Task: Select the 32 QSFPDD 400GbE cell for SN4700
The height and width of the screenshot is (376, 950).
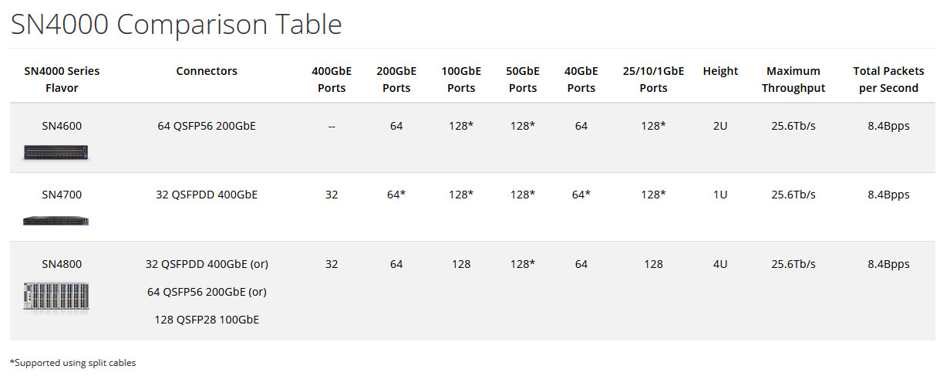Action: [207, 195]
